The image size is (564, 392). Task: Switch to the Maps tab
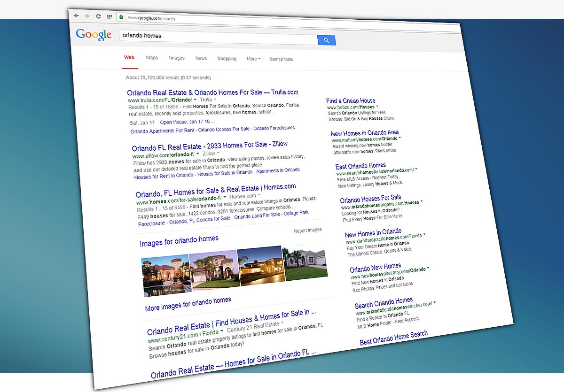(x=152, y=58)
